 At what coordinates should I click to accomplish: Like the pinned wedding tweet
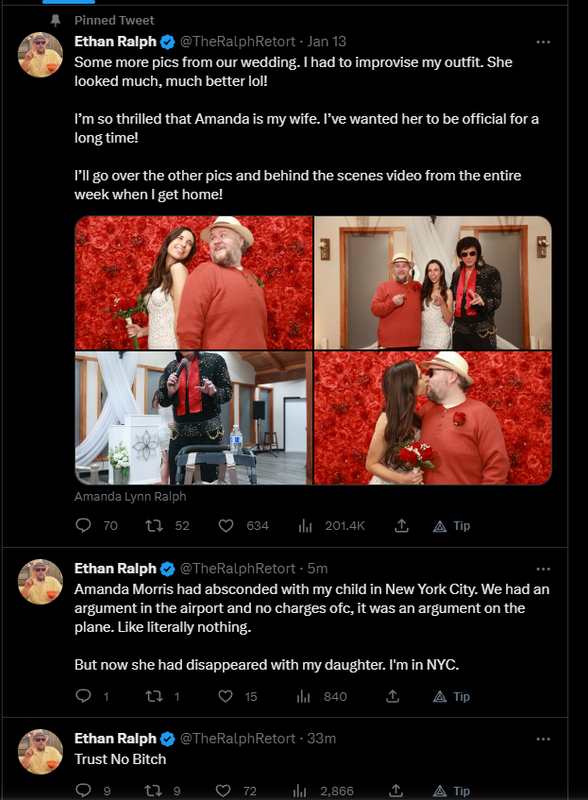pyautogui.click(x=226, y=526)
